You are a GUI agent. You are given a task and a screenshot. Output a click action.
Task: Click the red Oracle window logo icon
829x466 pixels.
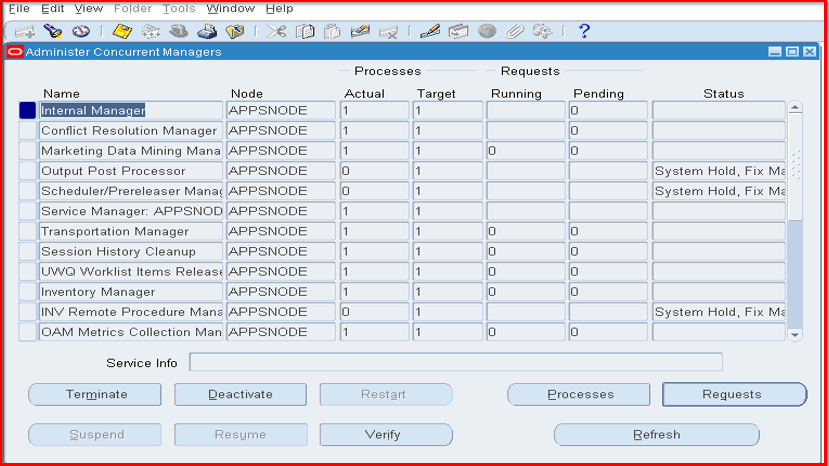pyautogui.click(x=15, y=52)
